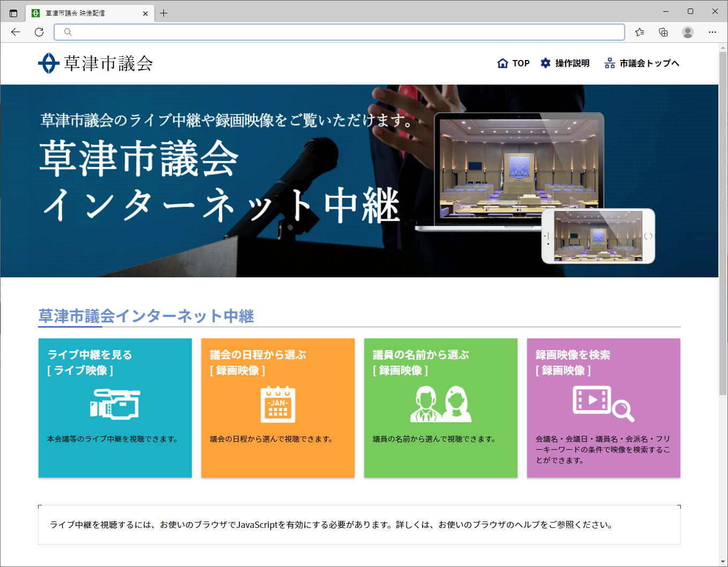Click the film search magnifier icon
Screen dimensions: 728x567
pos(604,404)
